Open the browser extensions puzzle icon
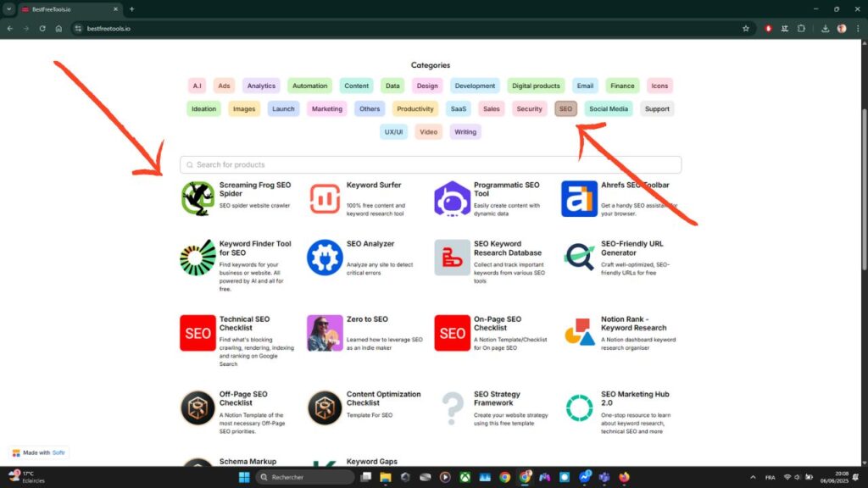This screenshot has height=488, width=868. click(x=801, y=28)
